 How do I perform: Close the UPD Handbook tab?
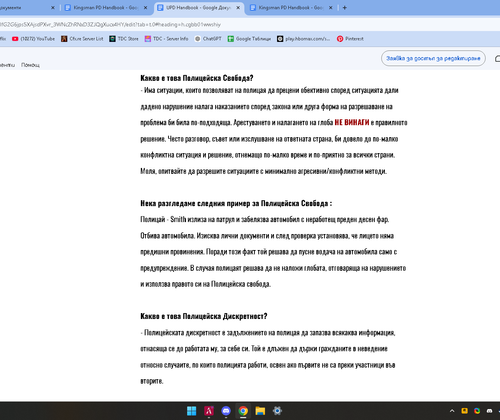pos(238,8)
